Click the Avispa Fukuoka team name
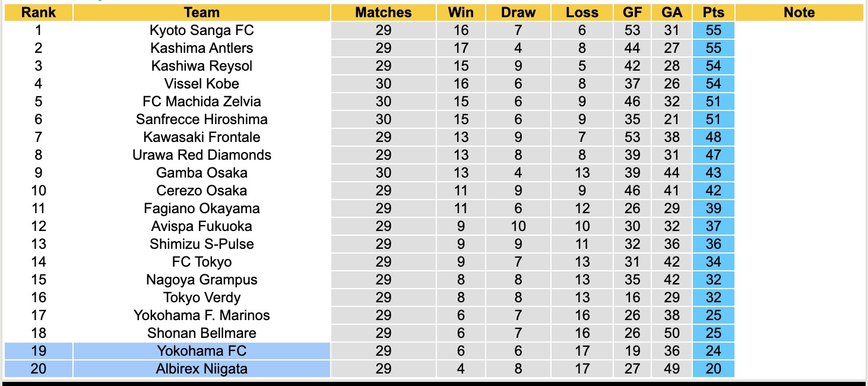This screenshot has height=386, width=868. (x=201, y=226)
